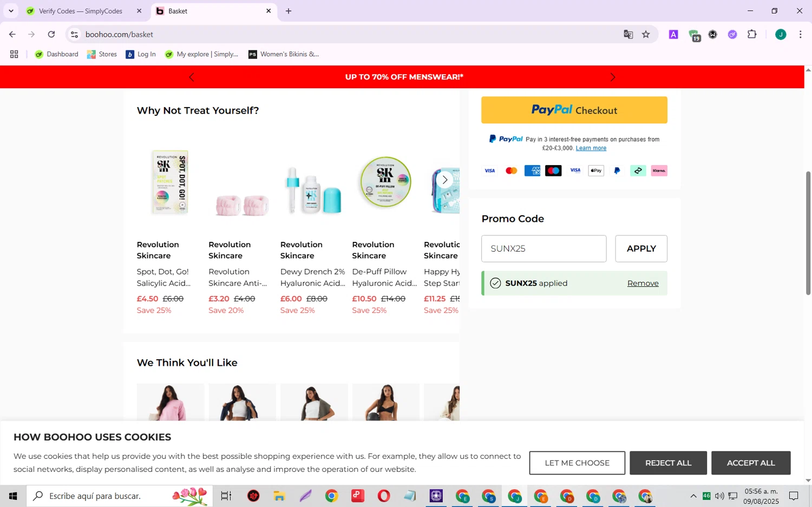Open Opera browser from taskbar
The height and width of the screenshot is (507, 812).
(x=384, y=496)
